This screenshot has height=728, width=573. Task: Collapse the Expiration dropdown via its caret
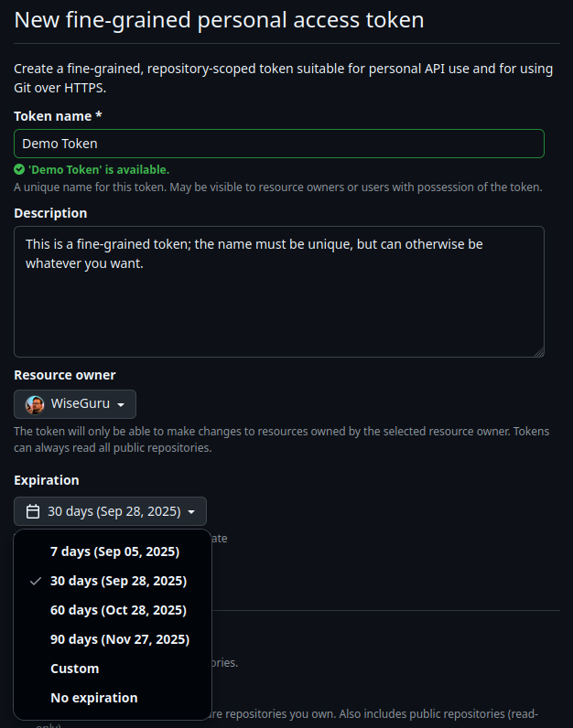(x=191, y=512)
